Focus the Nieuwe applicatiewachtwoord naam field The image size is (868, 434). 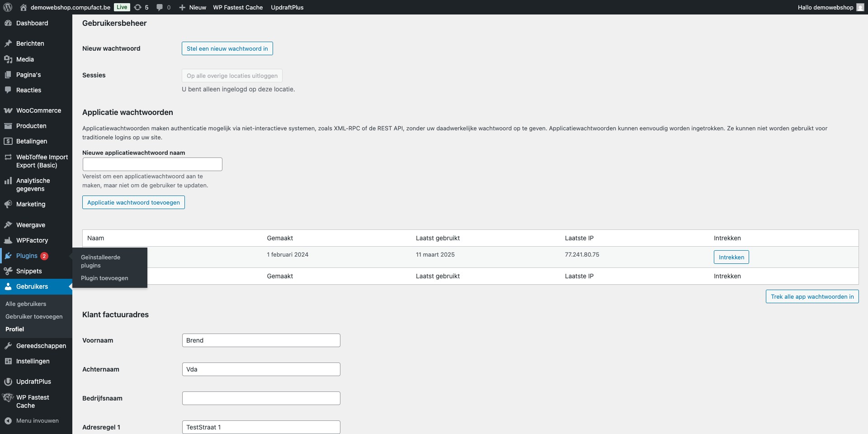coord(152,164)
